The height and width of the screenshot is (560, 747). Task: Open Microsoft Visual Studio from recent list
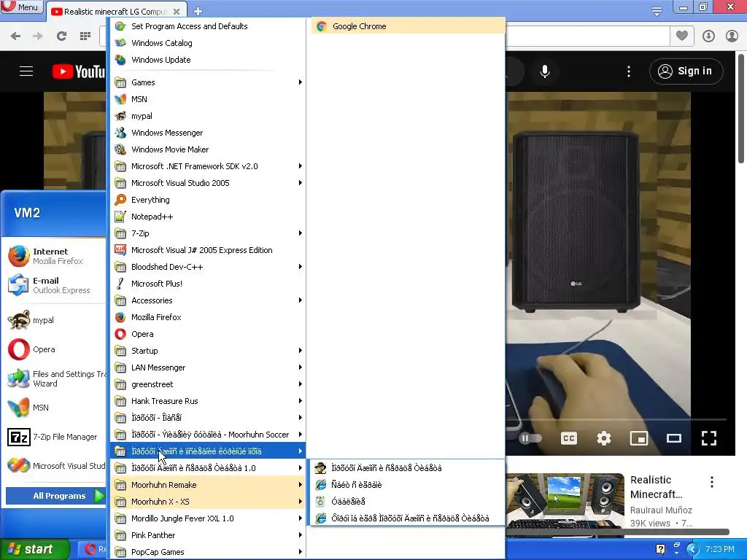click(55, 466)
